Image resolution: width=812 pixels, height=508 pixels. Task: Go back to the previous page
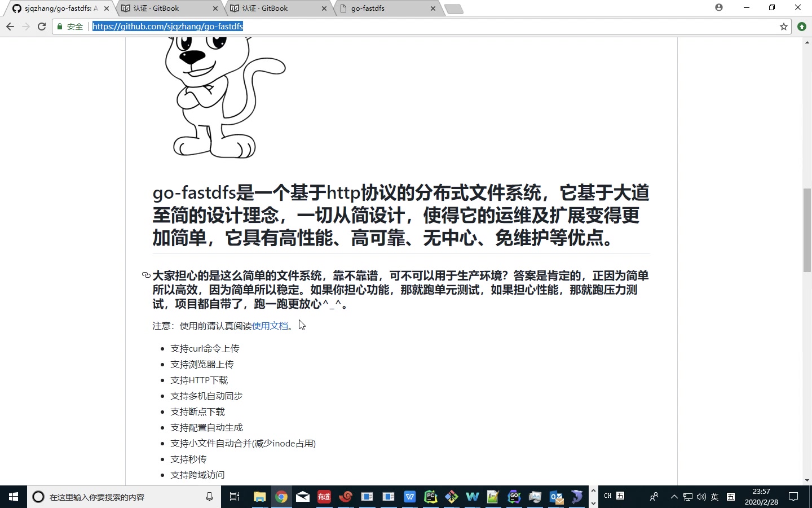pyautogui.click(x=10, y=27)
